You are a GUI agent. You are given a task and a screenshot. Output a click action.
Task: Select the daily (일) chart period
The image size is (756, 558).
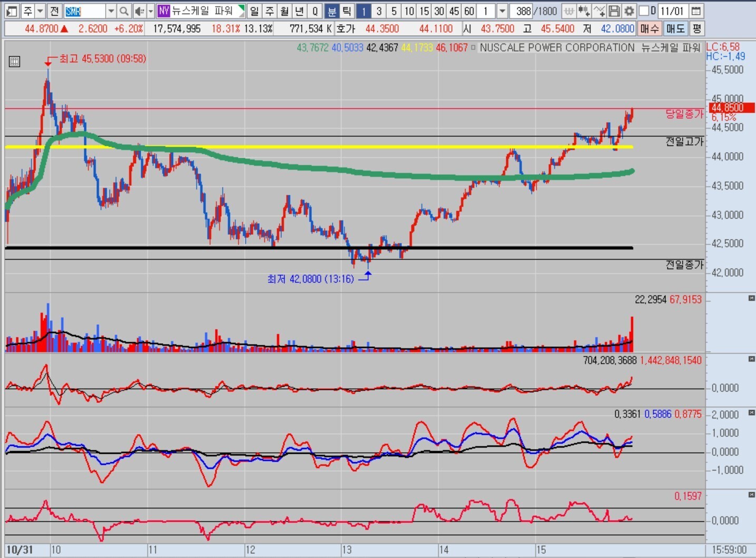coord(254,11)
